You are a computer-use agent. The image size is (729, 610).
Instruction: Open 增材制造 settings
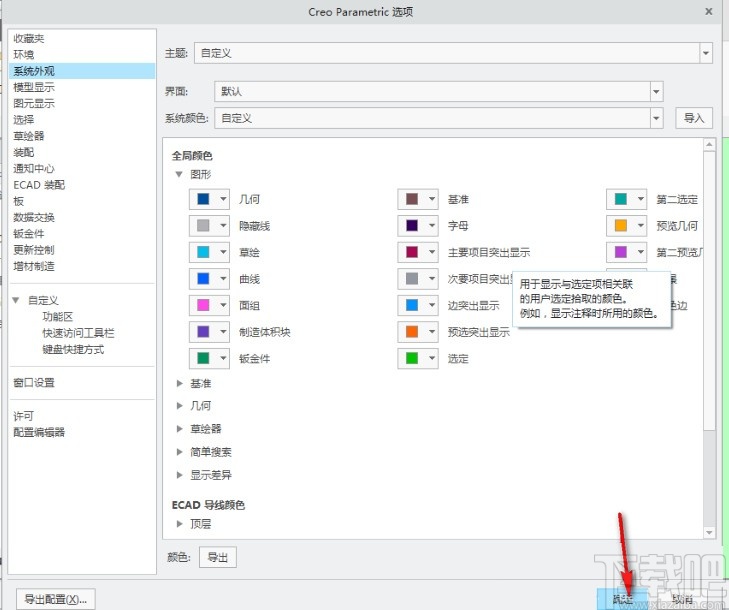pyautogui.click(x=34, y=266)
